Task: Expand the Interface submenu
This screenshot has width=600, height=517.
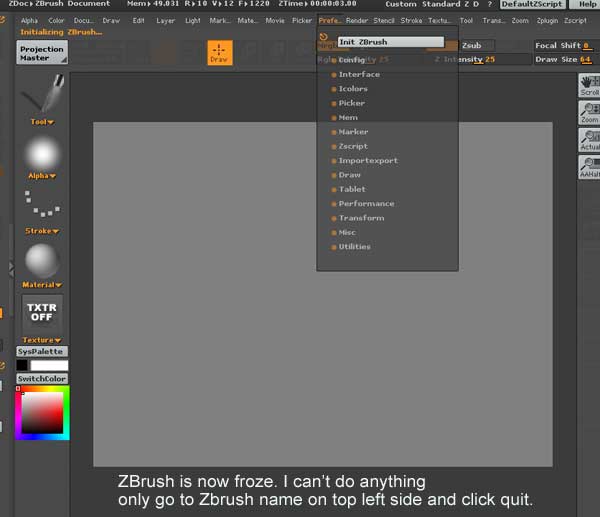Action: pos(356,75)
